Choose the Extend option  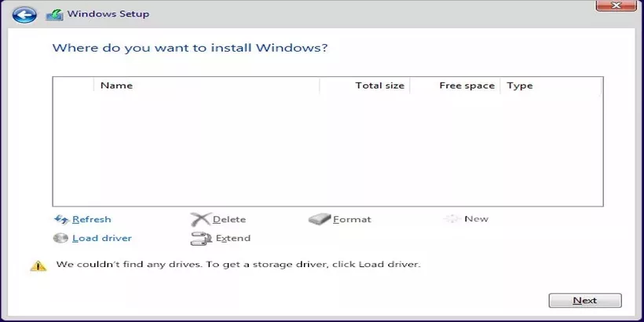coord(233,238)
